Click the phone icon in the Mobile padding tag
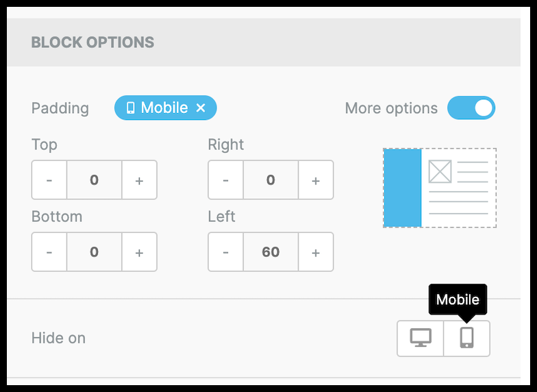This screenshot has width=537, height=392. click(130, 108)
